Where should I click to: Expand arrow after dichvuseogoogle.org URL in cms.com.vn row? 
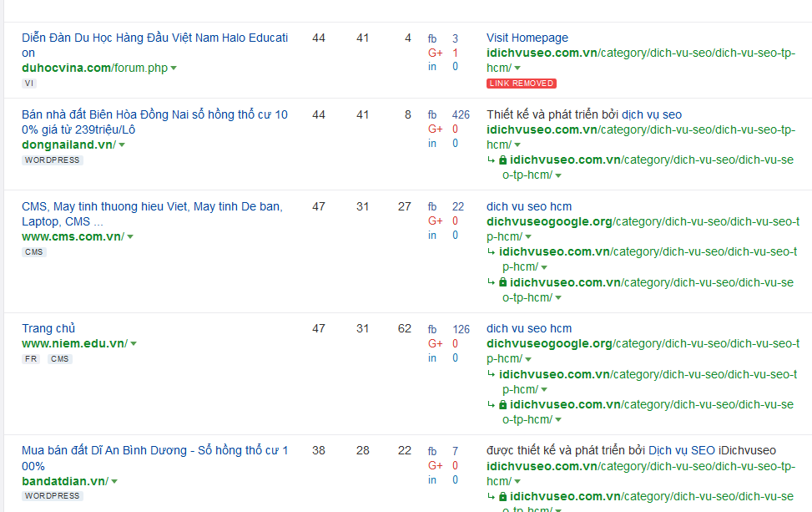click(x=528, y=237)
